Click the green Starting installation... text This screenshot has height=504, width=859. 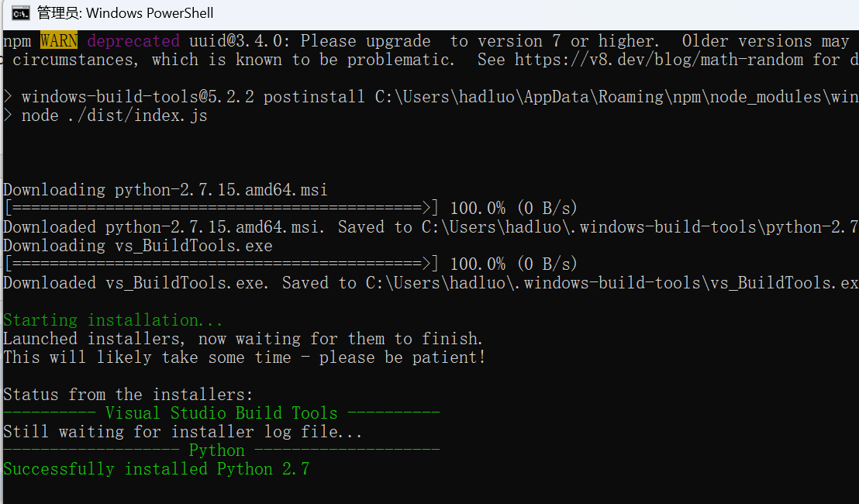(x=113, y=320)
